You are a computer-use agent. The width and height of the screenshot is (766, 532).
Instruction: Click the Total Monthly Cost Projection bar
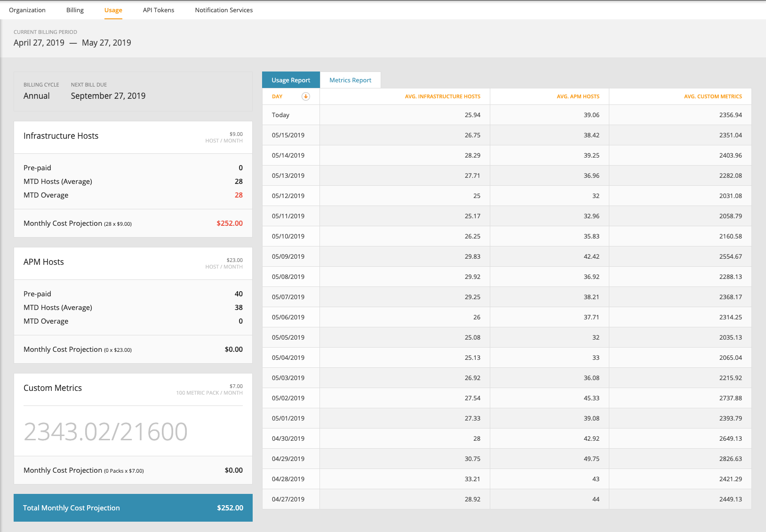(133, 508)
